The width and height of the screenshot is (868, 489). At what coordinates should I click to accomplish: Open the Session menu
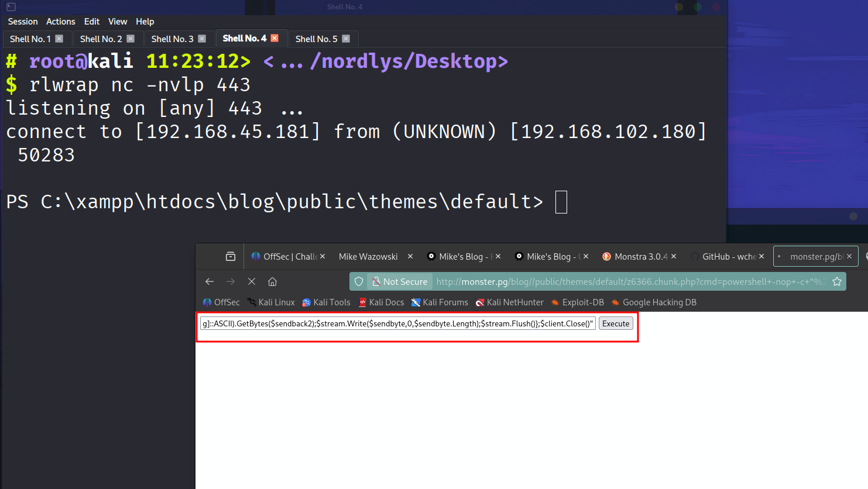pos(23,22)
